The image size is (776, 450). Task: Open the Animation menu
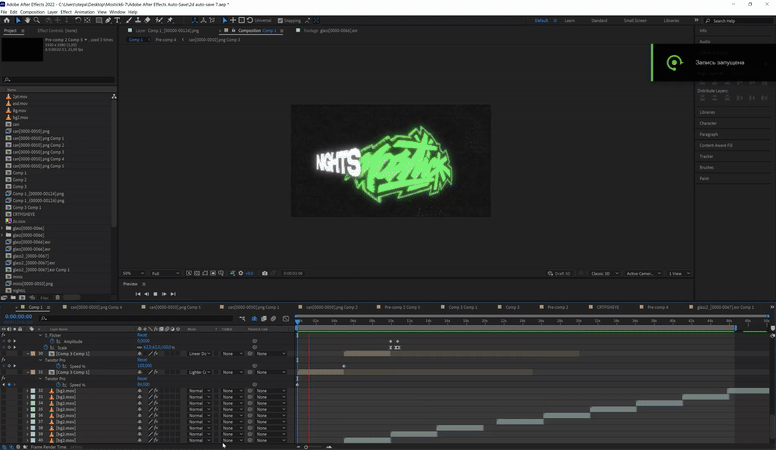pos(84,12)
